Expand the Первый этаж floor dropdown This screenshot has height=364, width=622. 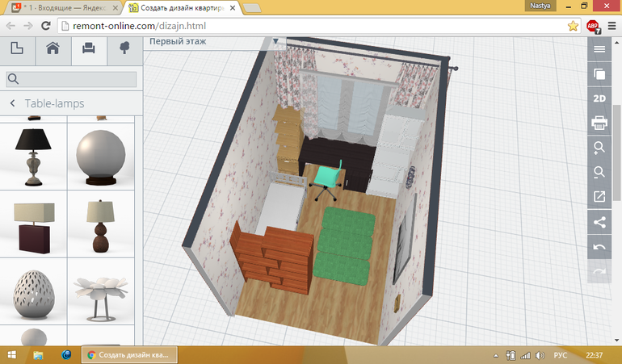click(275, 40)
